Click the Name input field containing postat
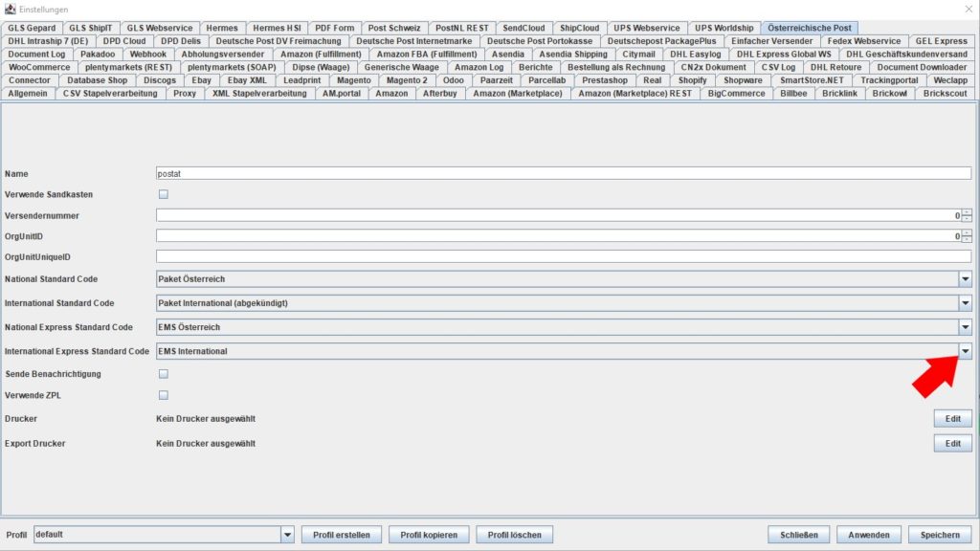 pos(564,174)
